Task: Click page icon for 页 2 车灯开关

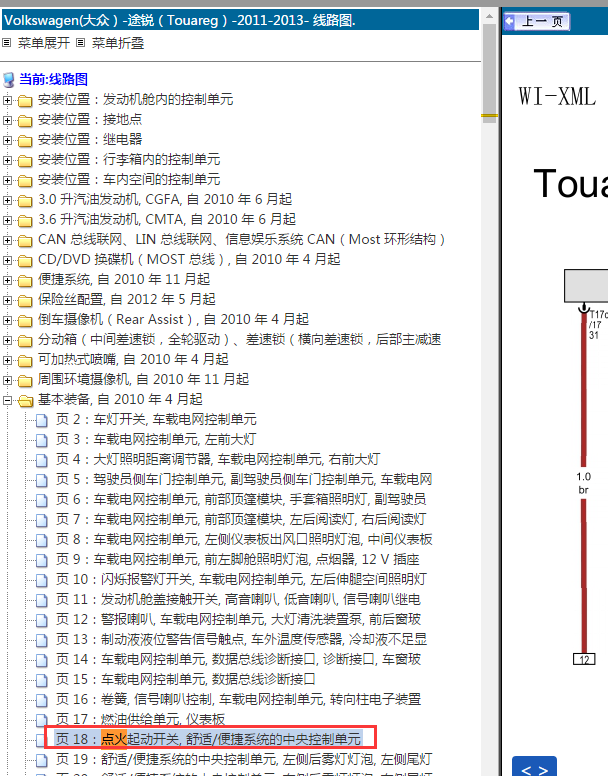Action: [x=42, y=420]
